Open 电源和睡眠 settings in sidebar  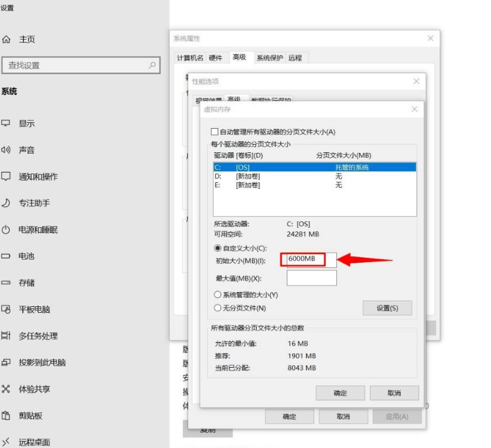pyautogui.click(x=38, y=230)
